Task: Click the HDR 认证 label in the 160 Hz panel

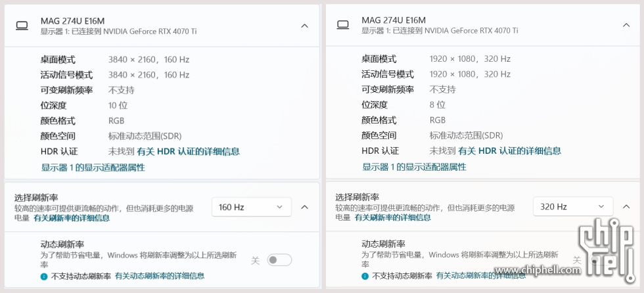Action: [59, 151]
